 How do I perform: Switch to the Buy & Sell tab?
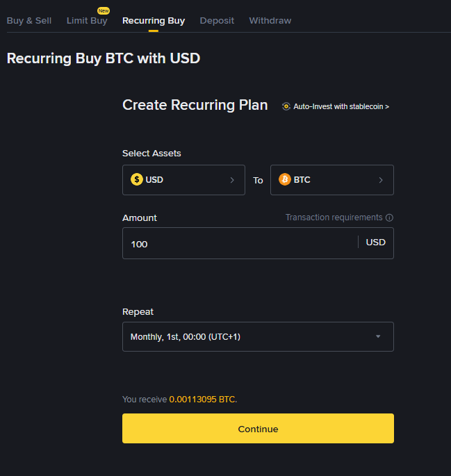(x=29, y=21)
